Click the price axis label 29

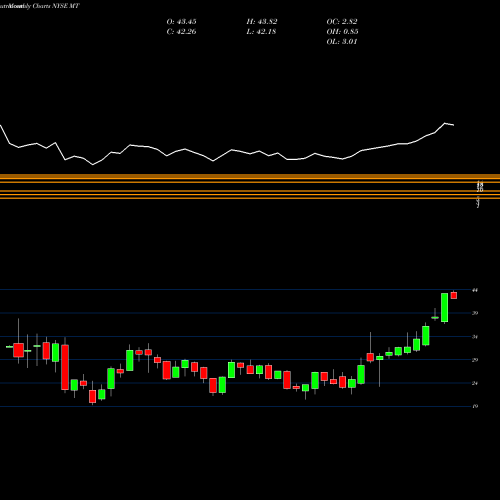click(x=475, y=360)
